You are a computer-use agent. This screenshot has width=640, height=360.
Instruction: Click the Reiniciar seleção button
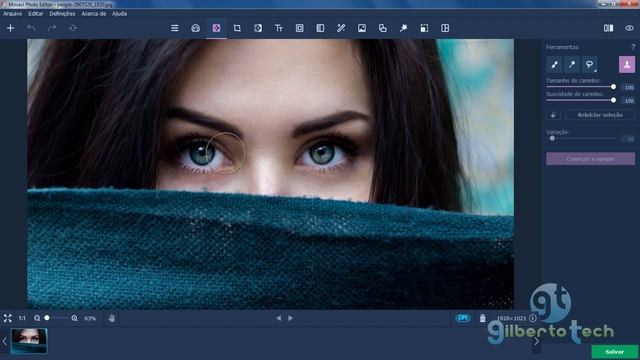click(x=600, y=115)
